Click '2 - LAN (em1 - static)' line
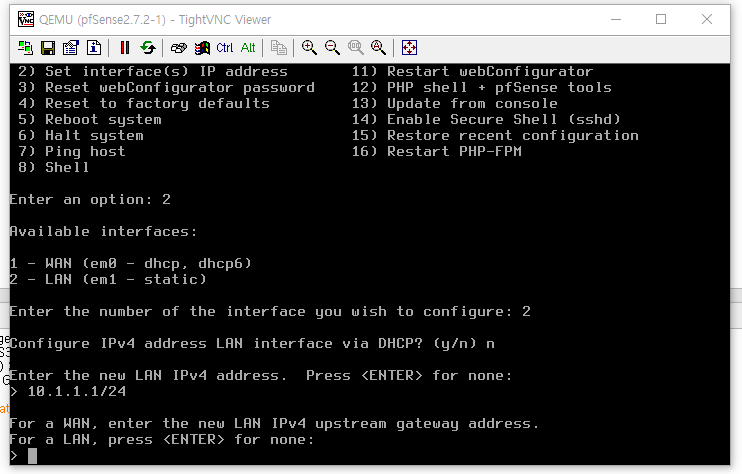The image size is (742, 474). click(108, 280)
